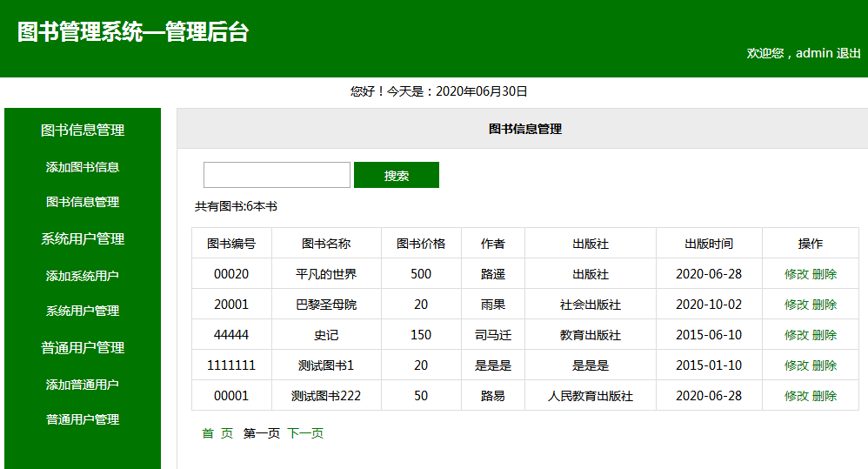Open 添加普通用户 in the sidebar
This screenshot has width=868, height=469.
click(x=83, y=385)
